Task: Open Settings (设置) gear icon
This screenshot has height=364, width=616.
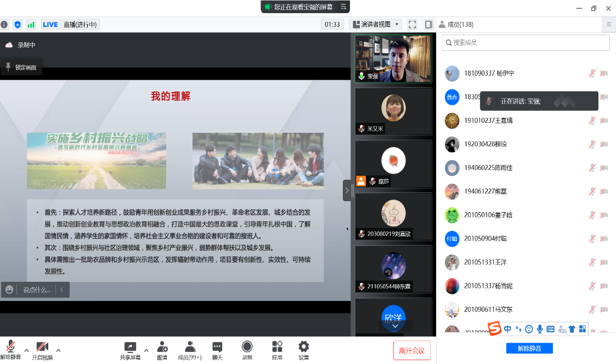Action: (303, 350)
